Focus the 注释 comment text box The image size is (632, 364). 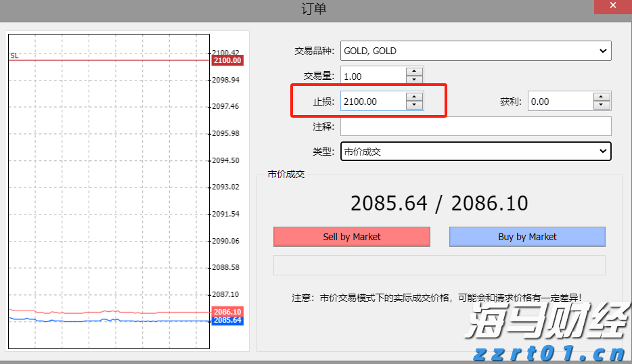click(475, 127)
